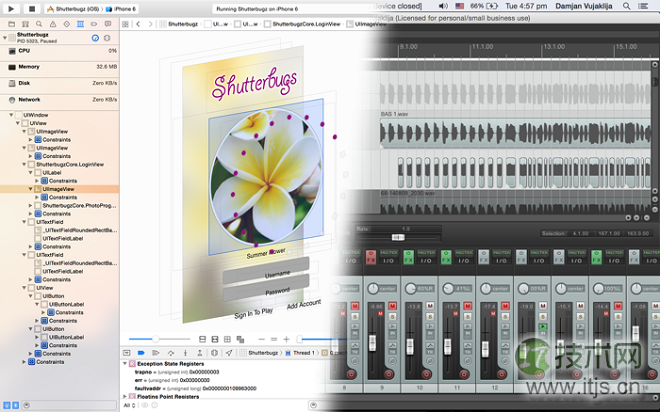Viewport: 660px width, 412px height.
Task: Open the iPhone 6 device selector
Action: coord(121,9)
